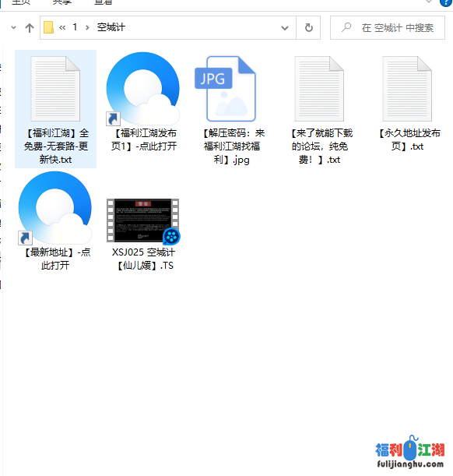453x476 pixels.
Task: Select the 【福利江湖】全免费 txt file icon
Action: click(55, 89)
